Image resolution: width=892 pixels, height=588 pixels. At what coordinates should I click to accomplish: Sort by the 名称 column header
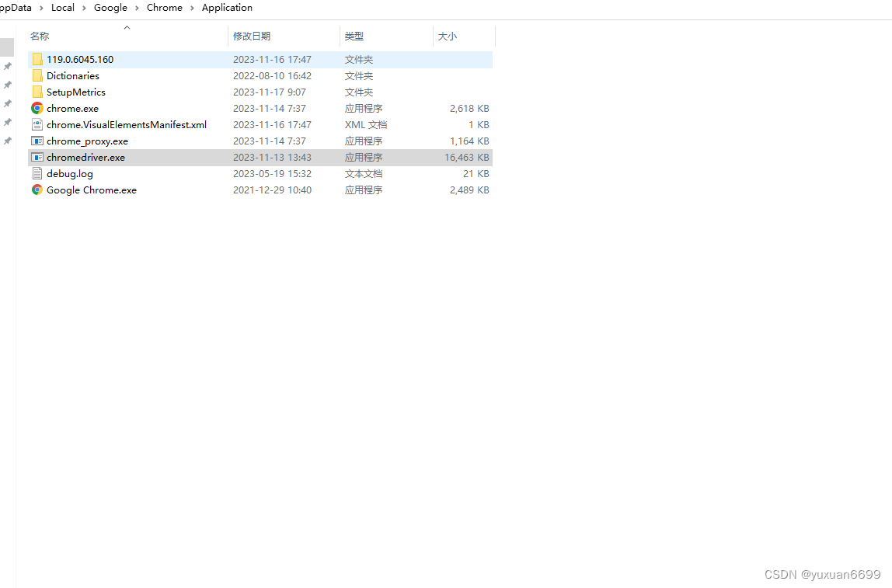[x=127, y=37]
